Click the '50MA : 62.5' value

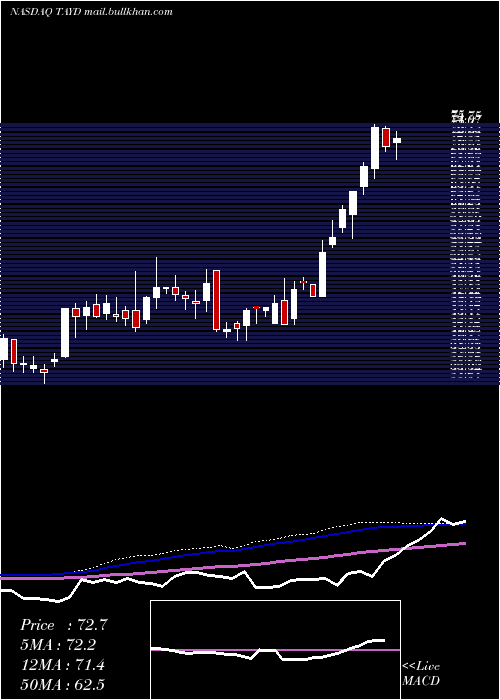click(x=62, y=684)
